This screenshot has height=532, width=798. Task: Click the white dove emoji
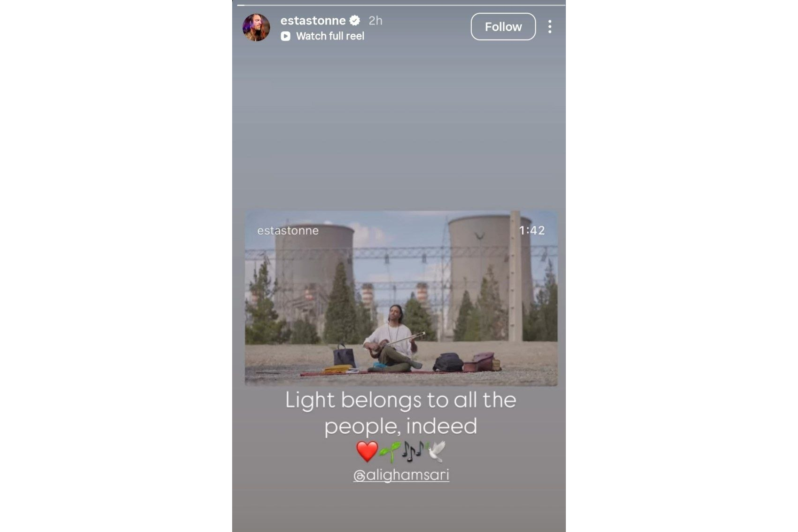[x=436, y=451]
